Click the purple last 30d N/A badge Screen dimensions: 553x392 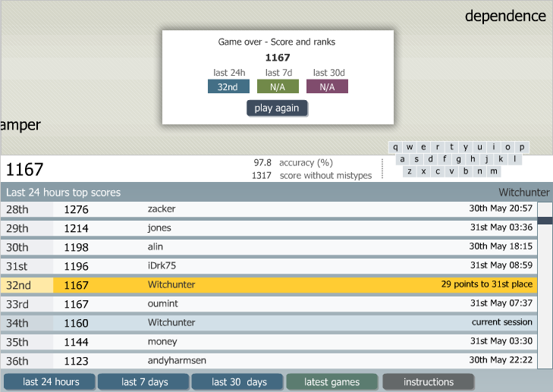point(327,86)
